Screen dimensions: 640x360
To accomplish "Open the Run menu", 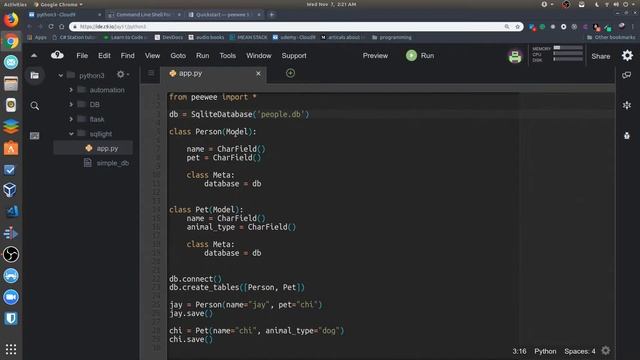I will coord(202,56).
